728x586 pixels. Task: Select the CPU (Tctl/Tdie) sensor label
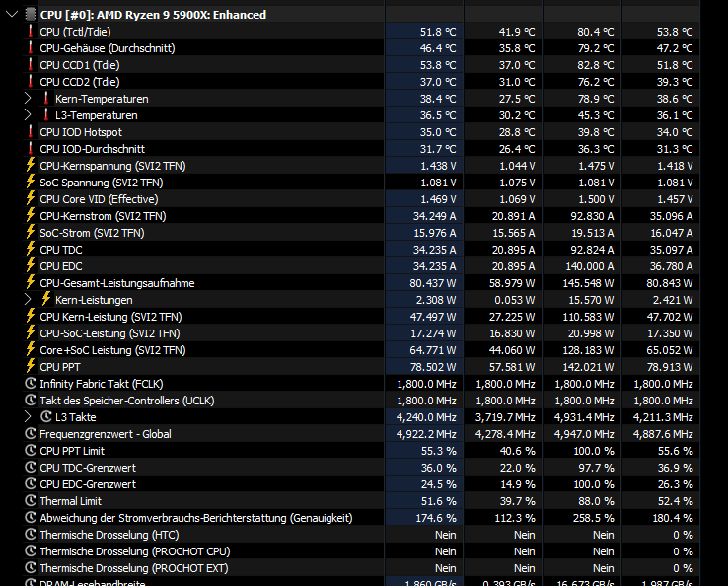coord(75,32)
